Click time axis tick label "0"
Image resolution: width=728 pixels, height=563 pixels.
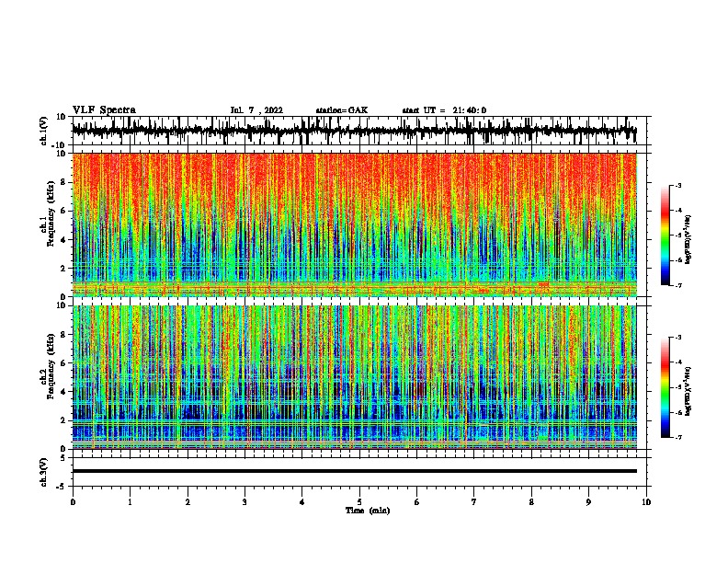tap(73, 502)
